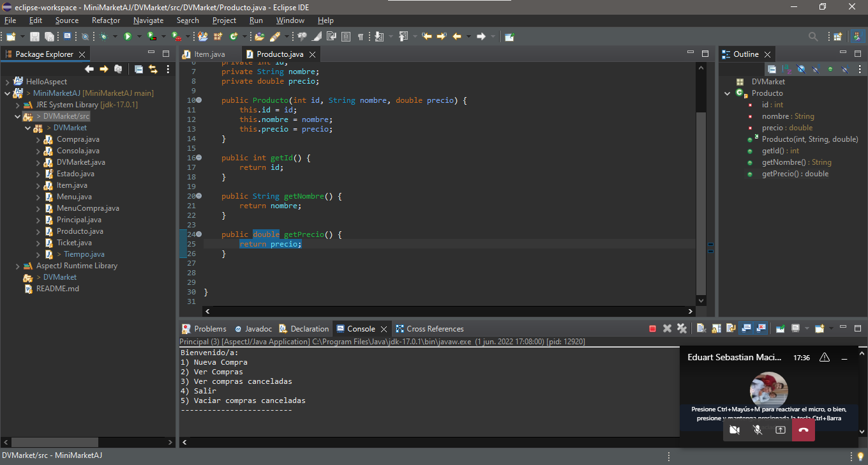Click Collapse All icon in Outline toolbar
The height and width of the screenshot is (465, 868).
pyautogui.click(x=772, y=69)
